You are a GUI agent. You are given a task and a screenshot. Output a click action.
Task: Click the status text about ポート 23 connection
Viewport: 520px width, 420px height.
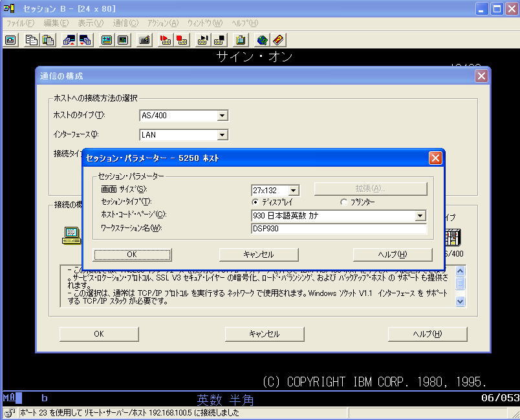(x=129, y=413)
